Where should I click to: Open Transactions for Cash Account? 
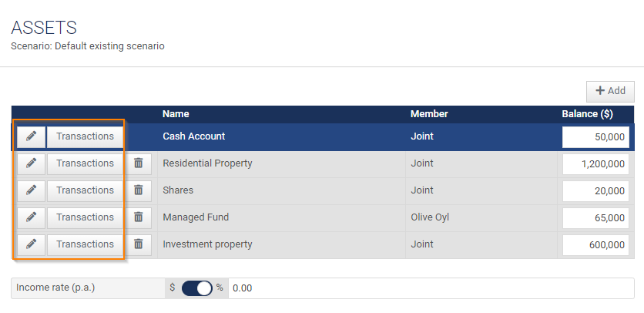coord(85,137)
